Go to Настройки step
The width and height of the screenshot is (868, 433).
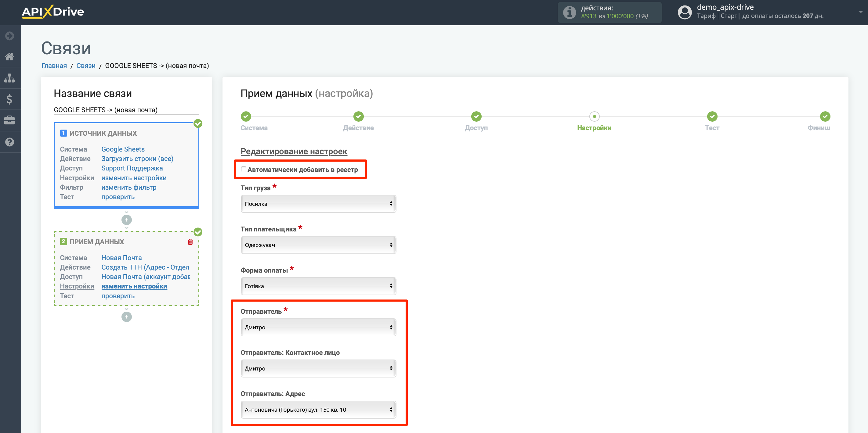point(594,116)
